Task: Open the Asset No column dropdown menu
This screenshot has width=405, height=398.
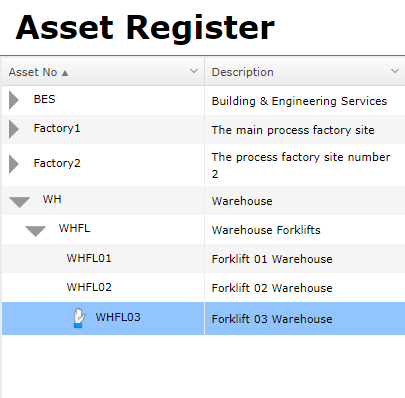Action: point(194,71)
